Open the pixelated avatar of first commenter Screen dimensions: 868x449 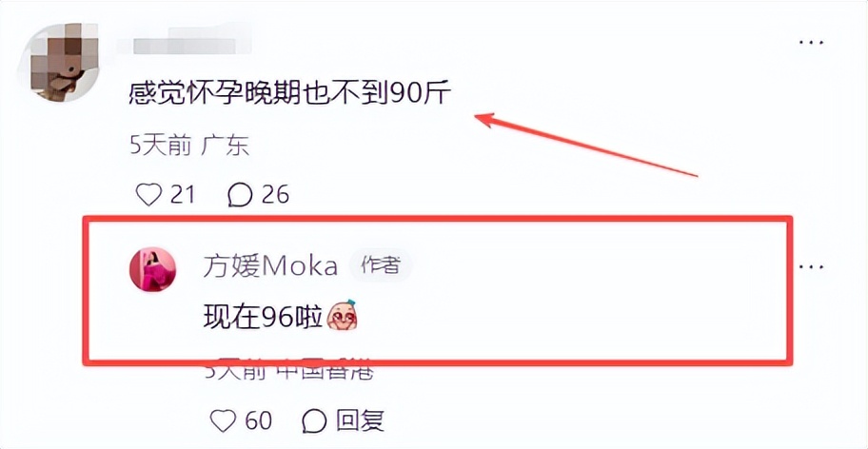pos(59,62)
